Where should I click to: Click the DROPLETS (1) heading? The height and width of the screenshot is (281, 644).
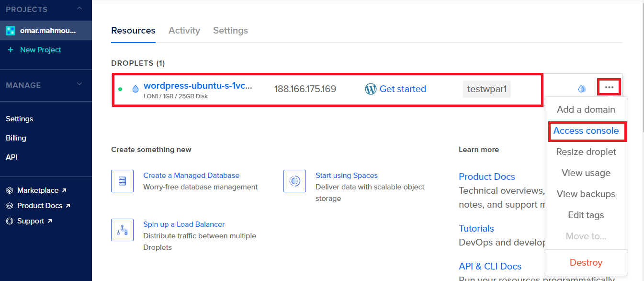tap(138, 63)
